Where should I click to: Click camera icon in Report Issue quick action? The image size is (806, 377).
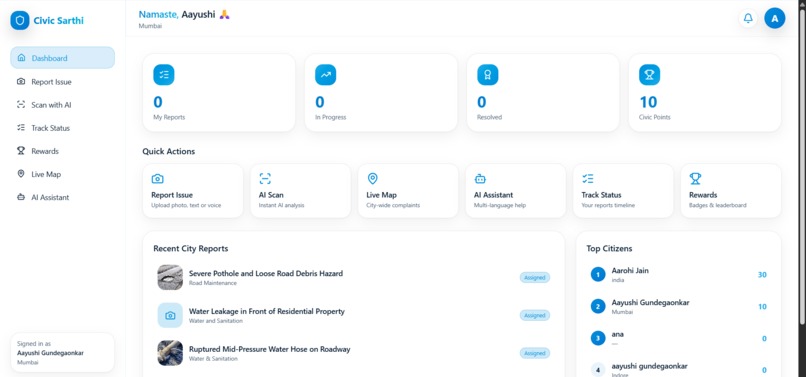tap(157, 178)
